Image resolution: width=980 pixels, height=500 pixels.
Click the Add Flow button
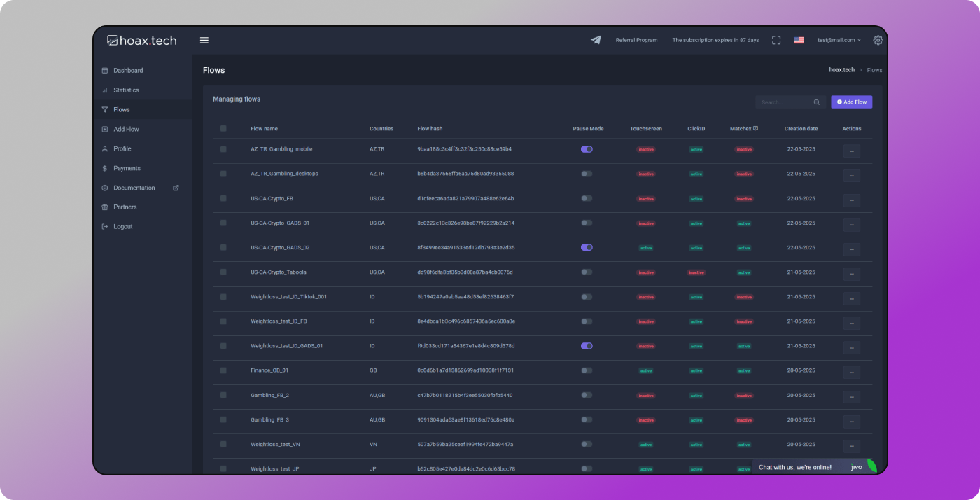coord(851,102)
